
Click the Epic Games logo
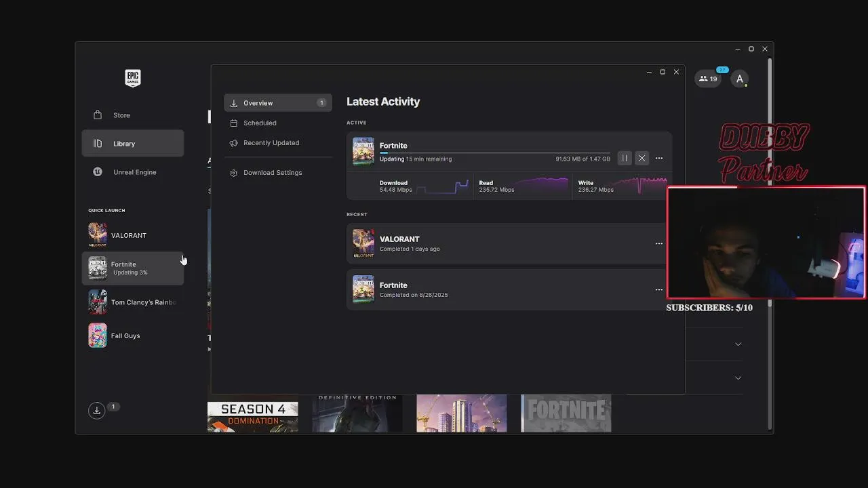pyautogui.click(x=133, y=78)
